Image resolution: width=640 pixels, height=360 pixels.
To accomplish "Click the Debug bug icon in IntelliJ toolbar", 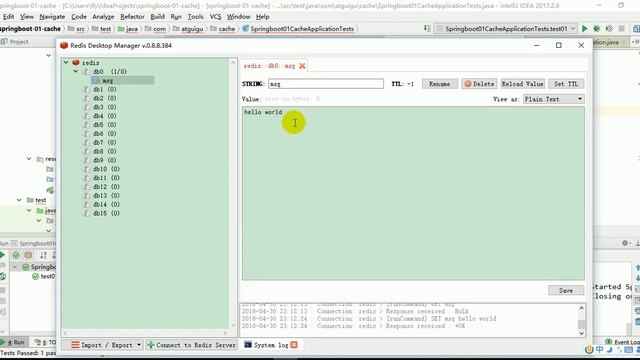I will click(x=597, y=29).
